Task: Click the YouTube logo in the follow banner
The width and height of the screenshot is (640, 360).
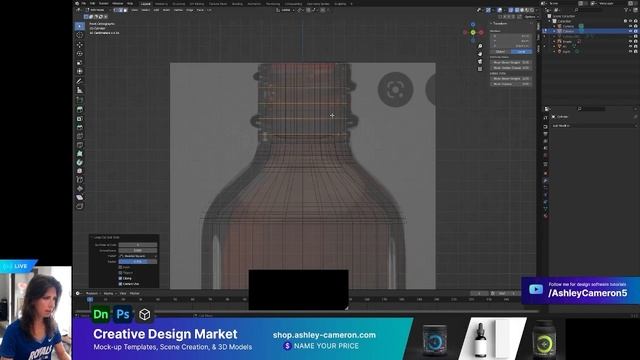Action: click(x=536, y=289)
